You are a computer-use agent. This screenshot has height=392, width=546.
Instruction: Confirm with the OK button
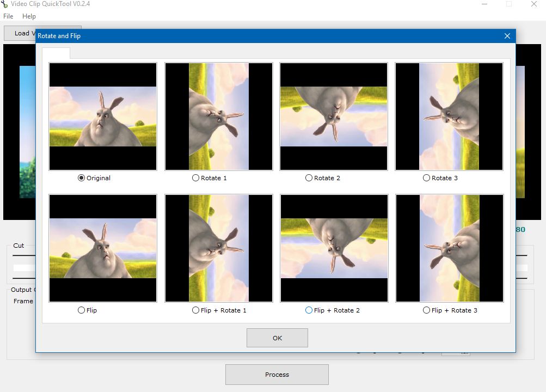277,338
